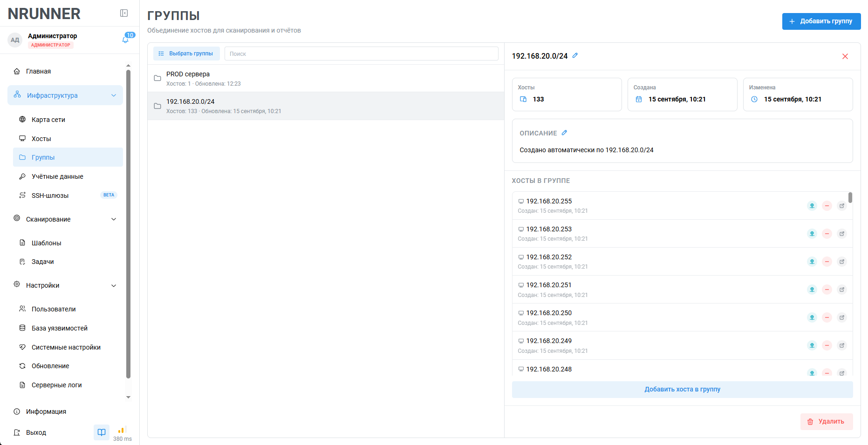Image resolution: width=868 pixels, height=445 pixels.
Task: Collapse the Сканирование section chevron
Action: coord(114,219)
